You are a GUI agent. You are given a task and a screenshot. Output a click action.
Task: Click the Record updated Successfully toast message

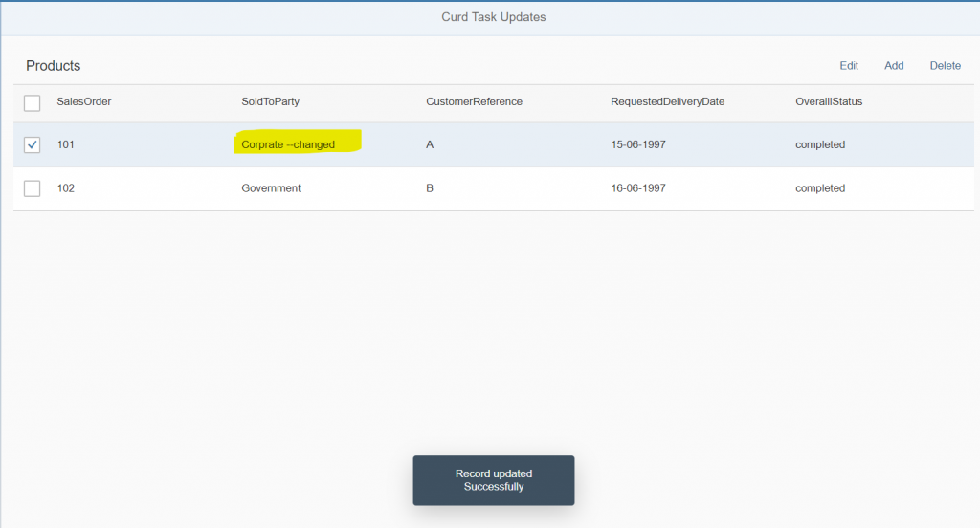coord(494,480)
